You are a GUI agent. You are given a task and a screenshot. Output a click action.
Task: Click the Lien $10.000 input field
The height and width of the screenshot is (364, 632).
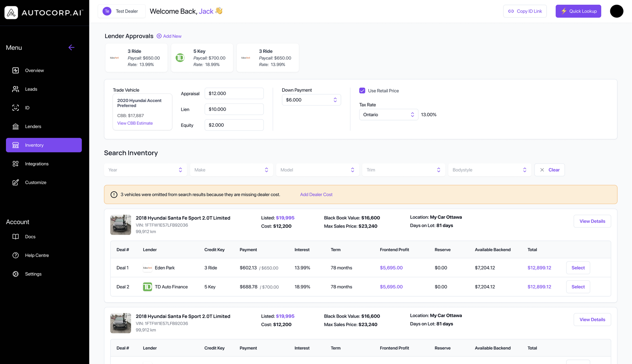(x=234, y=109)
